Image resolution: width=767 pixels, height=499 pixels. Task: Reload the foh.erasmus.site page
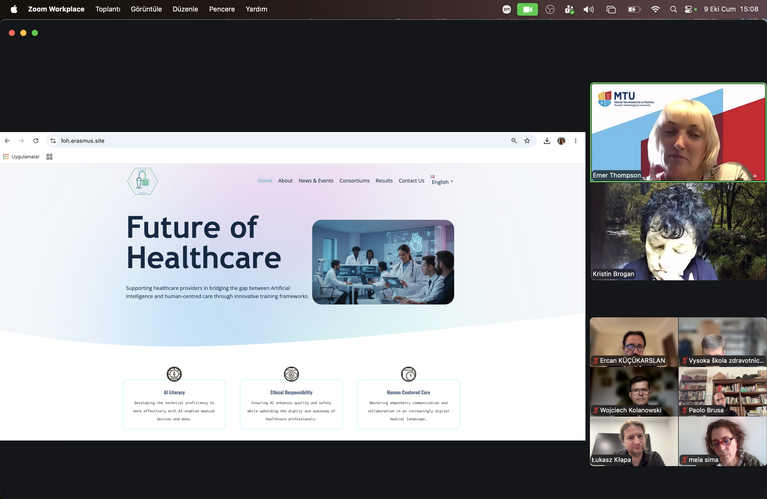coord(36,141)
